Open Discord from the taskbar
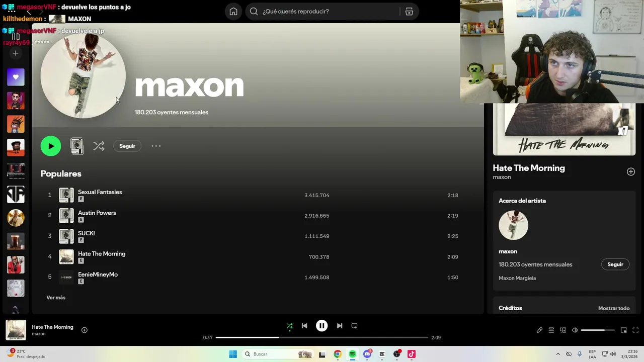The width and height of the screenshot is (644, 362). tap(367, 354)
